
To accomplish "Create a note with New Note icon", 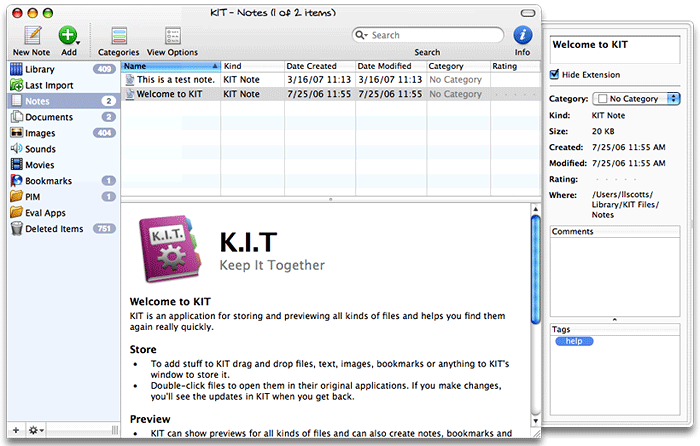I will click(x=33, y=35).
